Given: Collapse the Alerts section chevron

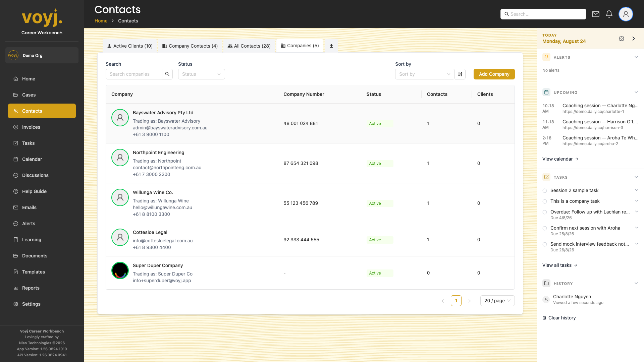Looking at the screenshot, I should click(x=636, y=57).
